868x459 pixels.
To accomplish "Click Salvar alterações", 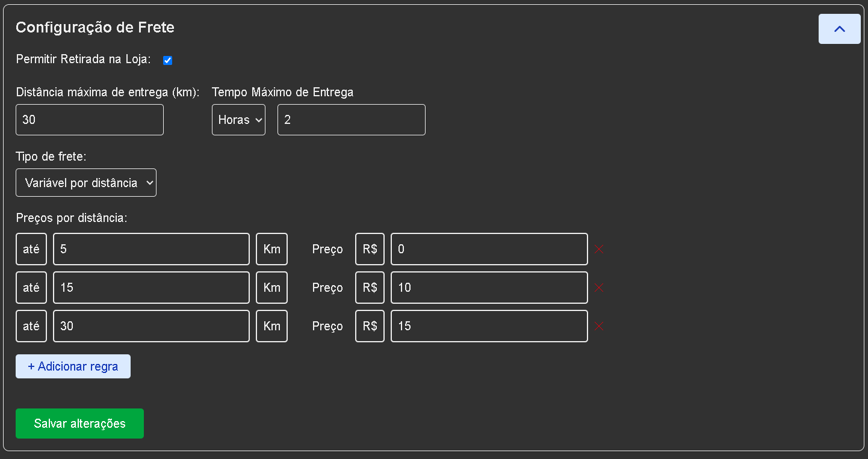I will tap(79, 423).
